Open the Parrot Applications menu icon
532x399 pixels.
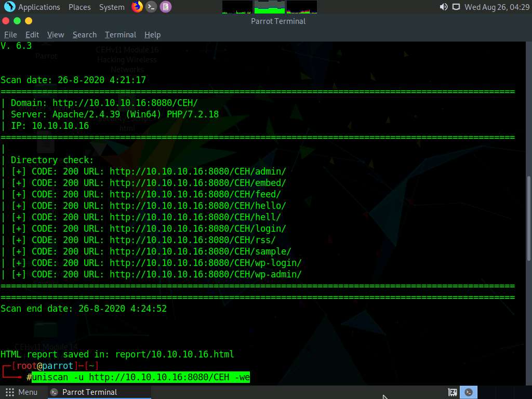[x=9, y=7]
